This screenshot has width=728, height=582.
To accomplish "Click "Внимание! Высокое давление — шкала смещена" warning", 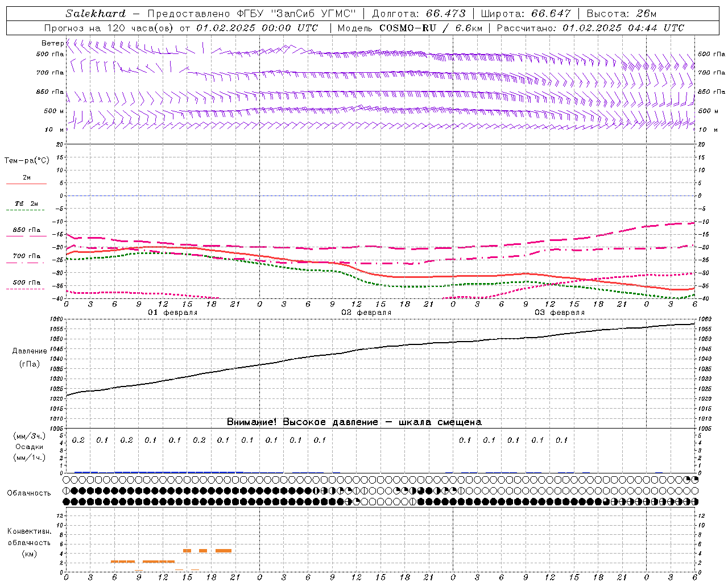I will (354, 422).
